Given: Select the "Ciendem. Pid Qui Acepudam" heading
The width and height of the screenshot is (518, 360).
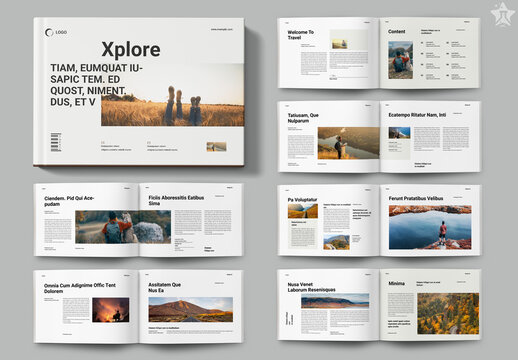Looking at the screenshot, I should coord(69,201).
